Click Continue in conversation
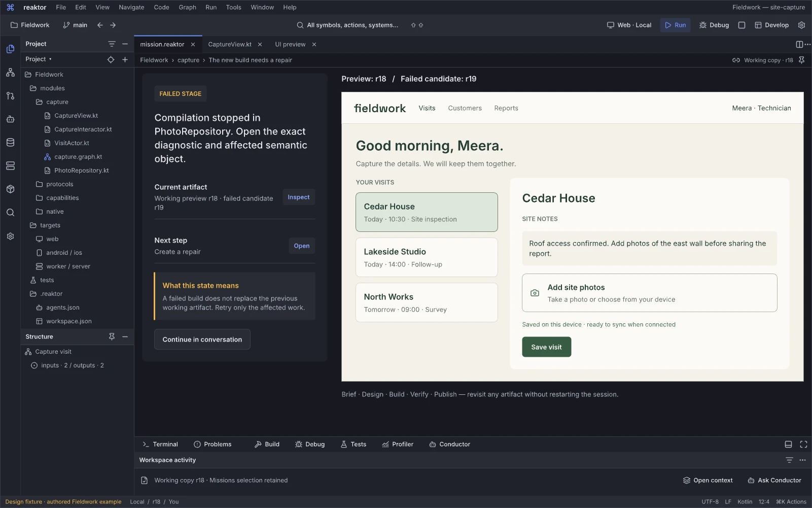The width and height of the screenshot is (812, 508). click(x=202, y=340)
